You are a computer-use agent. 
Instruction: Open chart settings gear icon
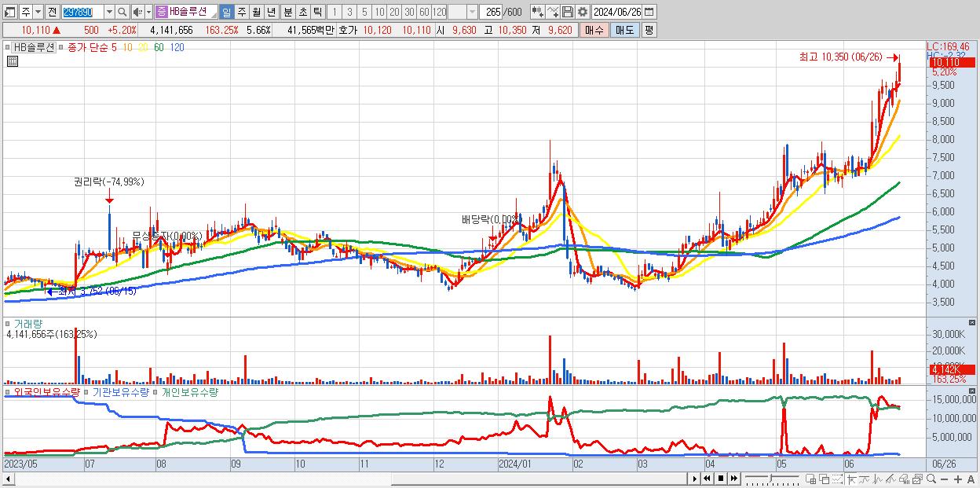click(583, 12)
